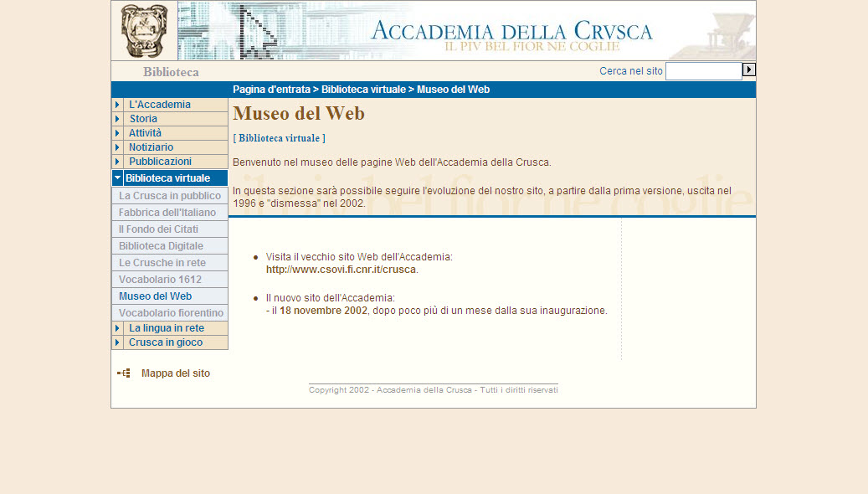The width and height of the screenshot is (868, 494).
Task: Open the Notiziario menu item
Action: (152, 147)
